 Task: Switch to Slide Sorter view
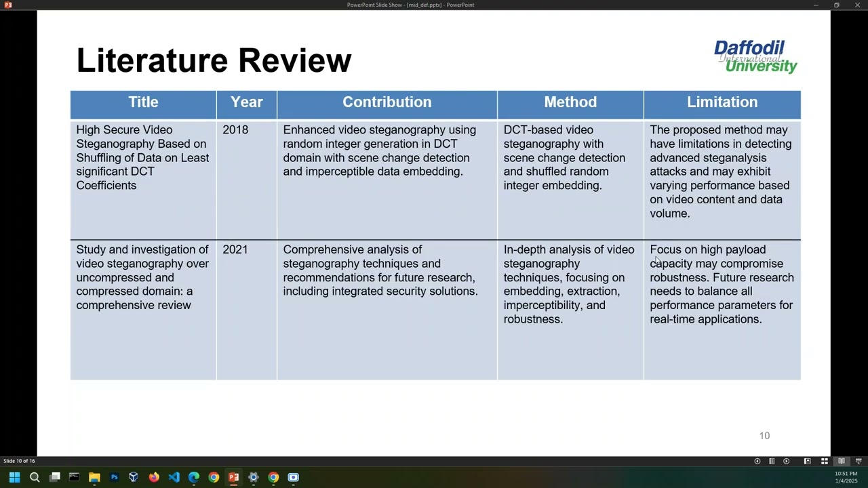pyautogui.click(x=824, y=461)
